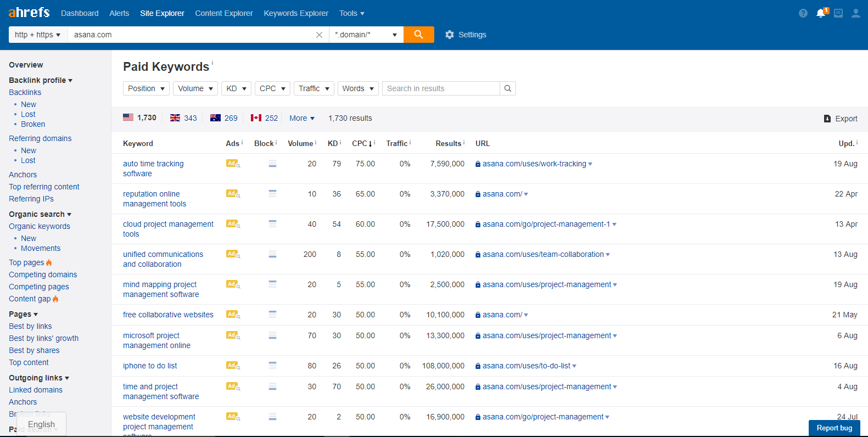Collapse Backlink profile section in sidebar
This screenshot has height=437, width=868.
pyautogui.click(x=41, y=80)
